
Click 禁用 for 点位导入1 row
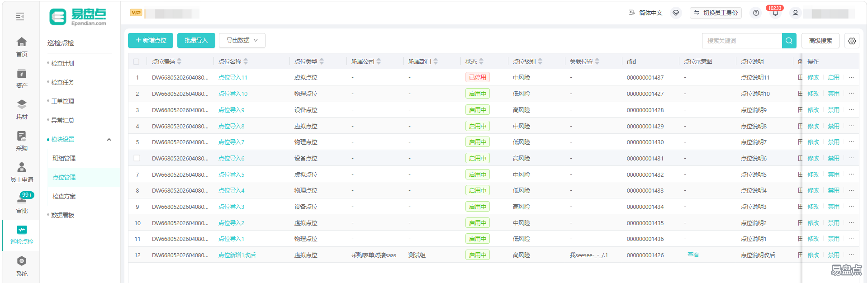[x=834, y=239]
